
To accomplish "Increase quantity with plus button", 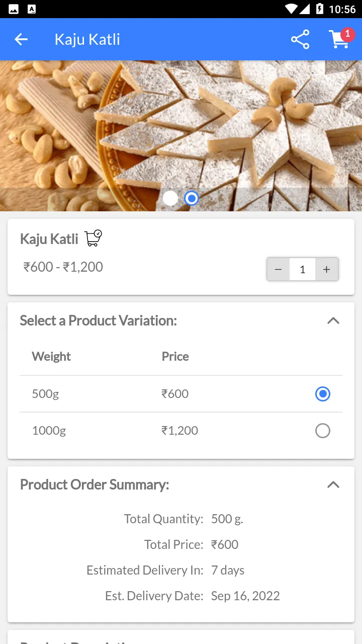I will point(326,270).
